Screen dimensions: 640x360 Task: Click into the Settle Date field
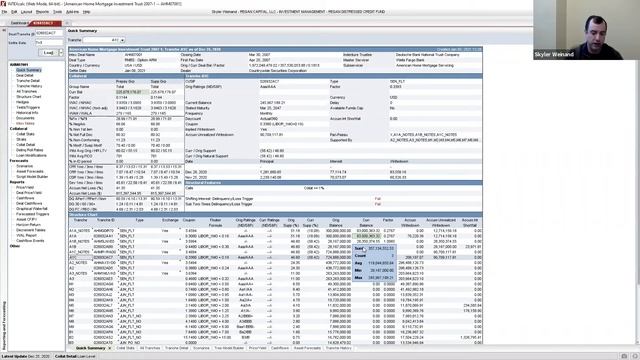(49, 42)
